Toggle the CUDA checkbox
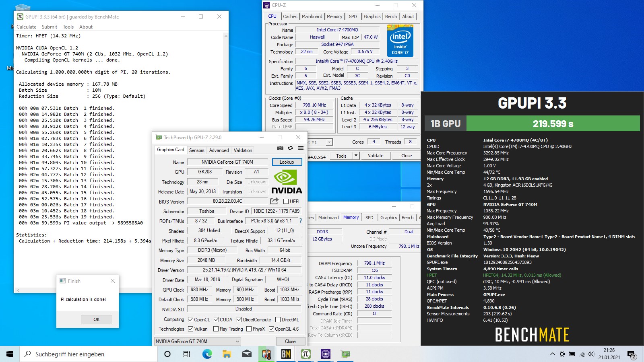This screenshot has width=644, height=362. 217,319
